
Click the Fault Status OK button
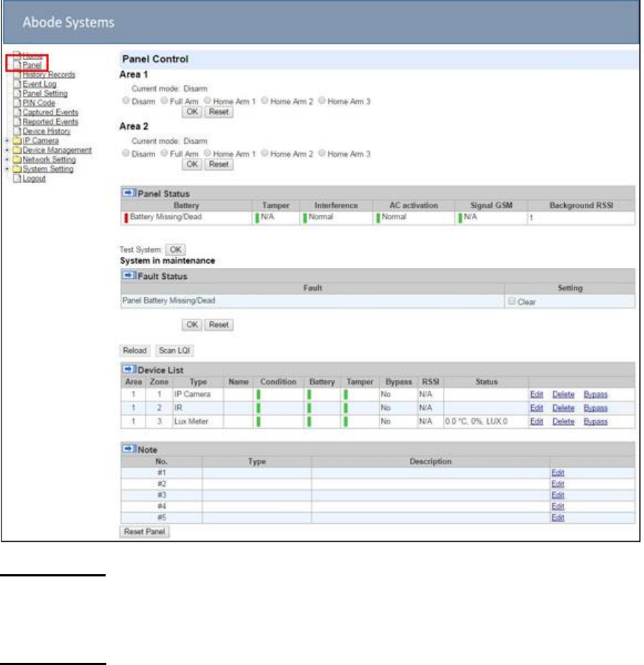coord(192,325)
